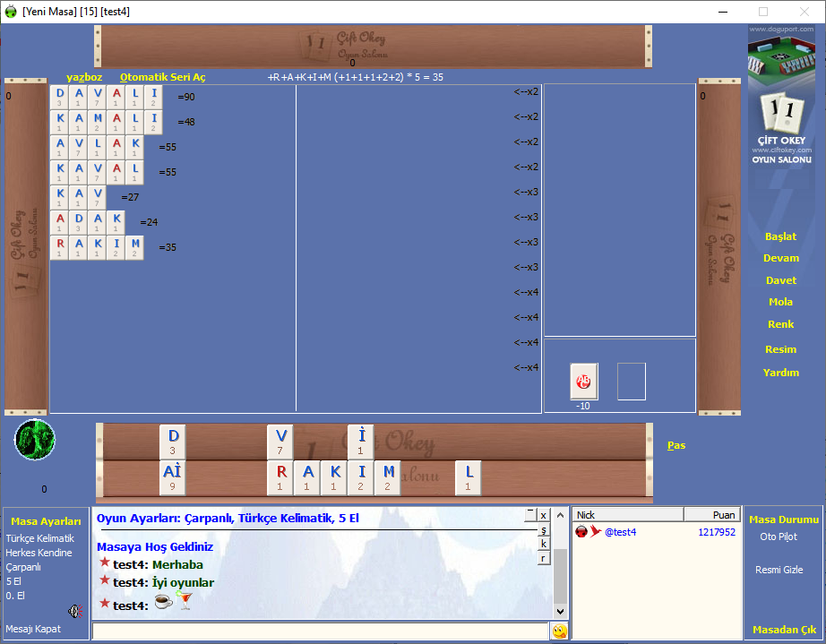Click the red ABC joker tile
826x644 pixels.
pos(584,382)
